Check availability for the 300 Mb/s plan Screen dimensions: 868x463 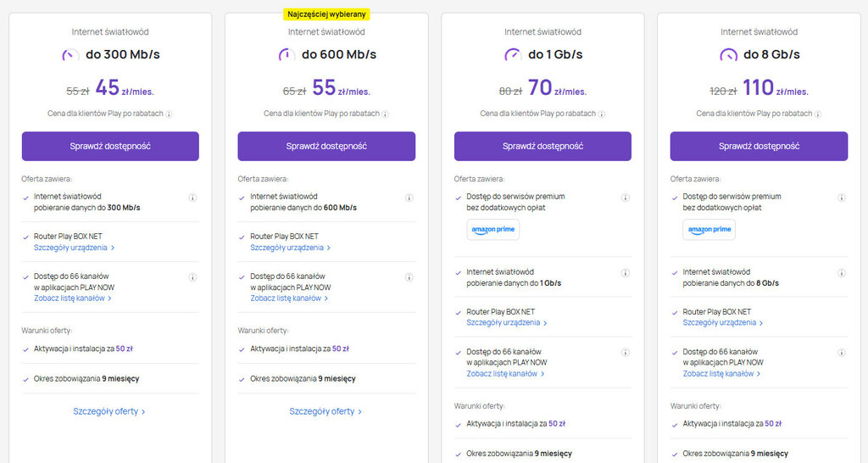[x=110, y=146]
